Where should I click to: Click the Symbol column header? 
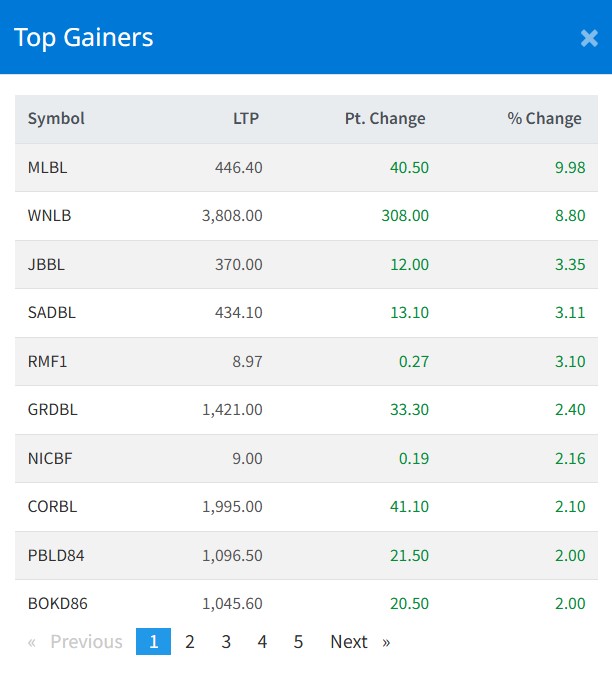(x=56, y=118)
